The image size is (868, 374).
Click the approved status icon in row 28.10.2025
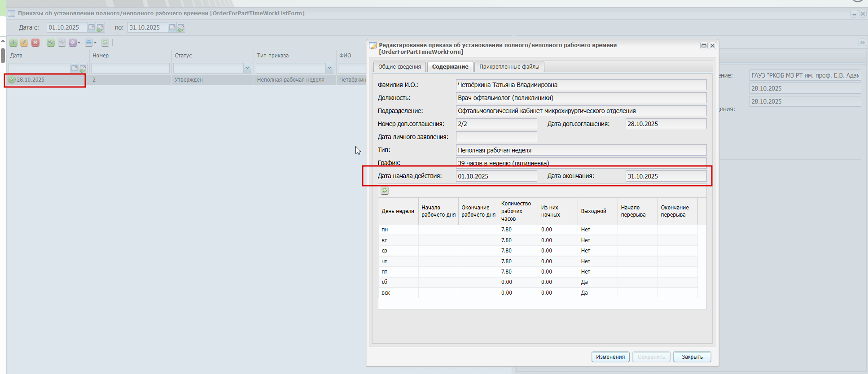tap(12, 80)
